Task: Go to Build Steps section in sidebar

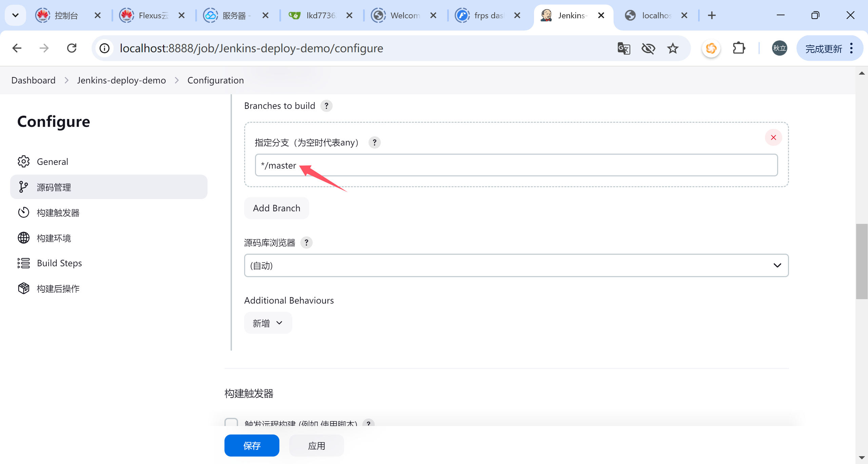Action: pyautogui.click(x=59, y=263)
